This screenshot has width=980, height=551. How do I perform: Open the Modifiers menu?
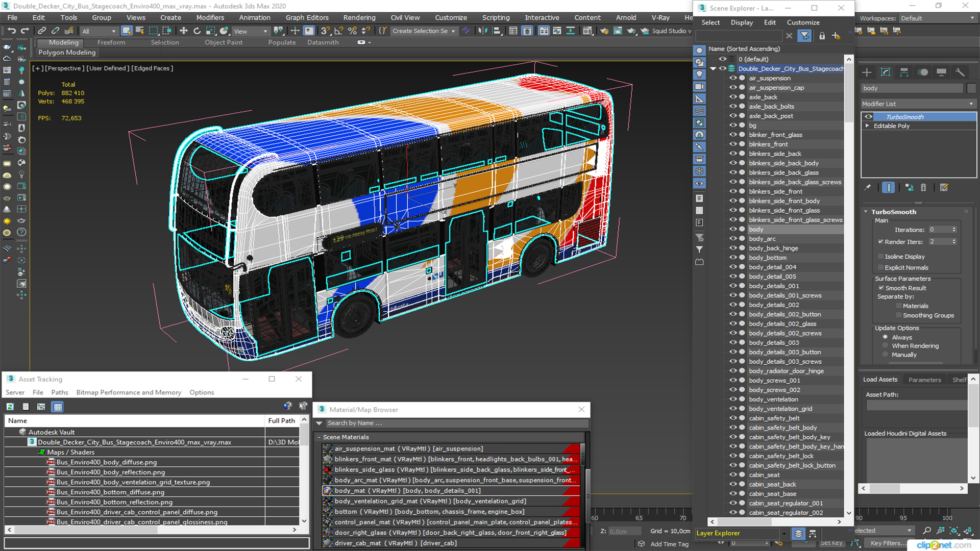[x=210, y=17]
